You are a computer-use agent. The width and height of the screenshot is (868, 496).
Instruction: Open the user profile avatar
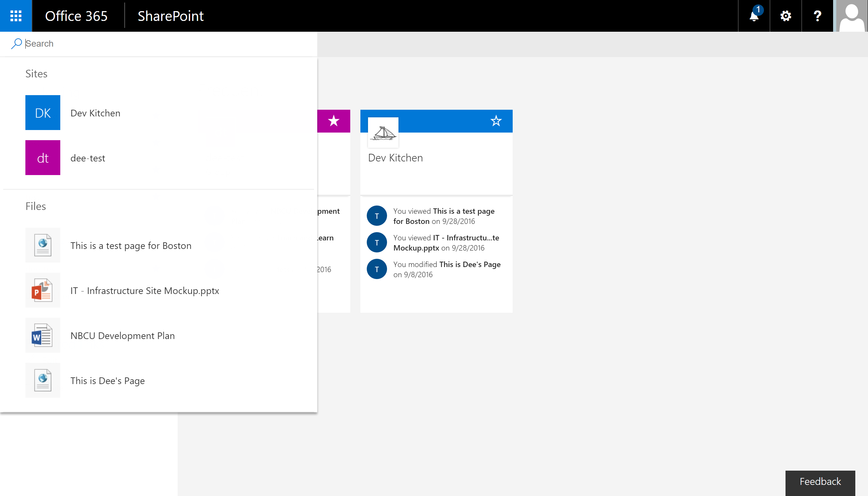[x=851, y=16]
